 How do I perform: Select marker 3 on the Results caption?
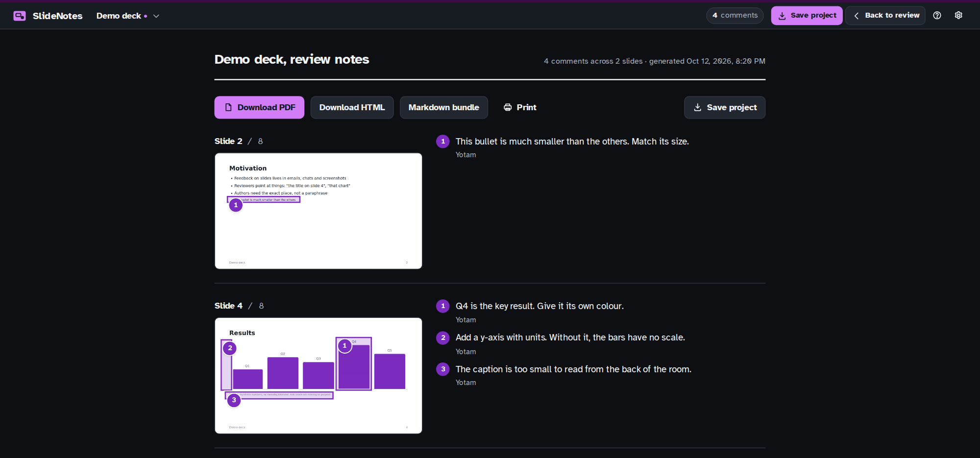click(234, 400)
